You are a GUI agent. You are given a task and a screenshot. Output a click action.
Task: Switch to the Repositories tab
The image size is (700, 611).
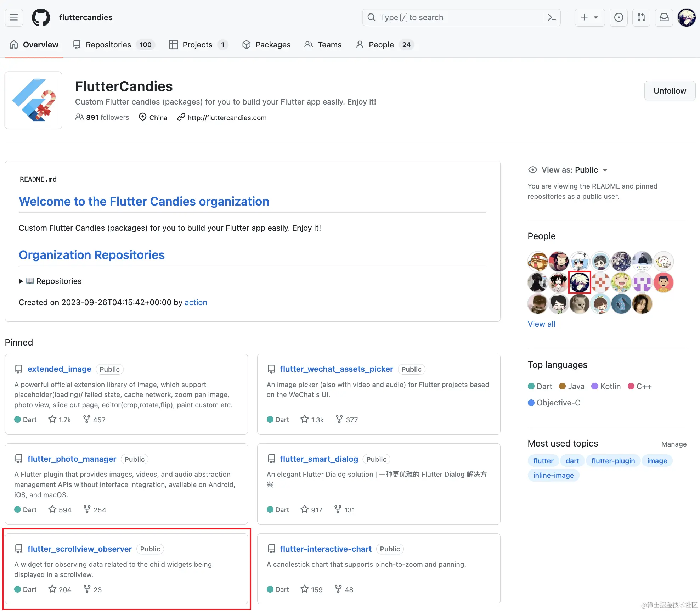click(x=114, y=45)
